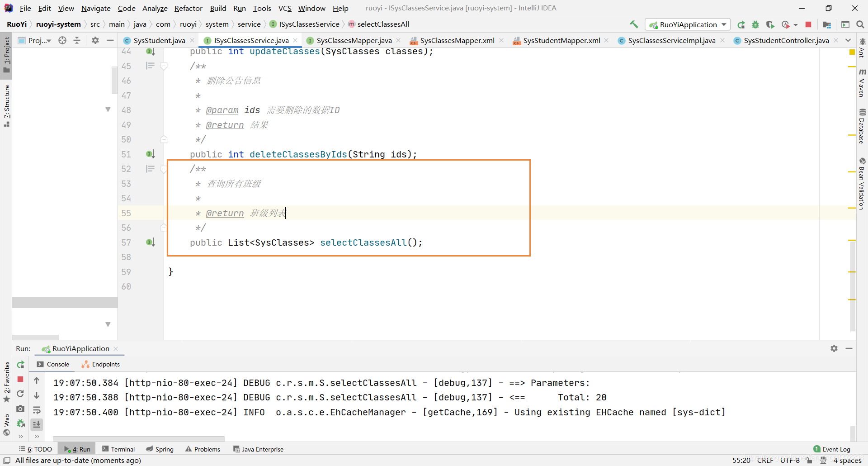Toggle the 1: Project tool window
This screenshot has height=466, width=868.
click(6, 54)
